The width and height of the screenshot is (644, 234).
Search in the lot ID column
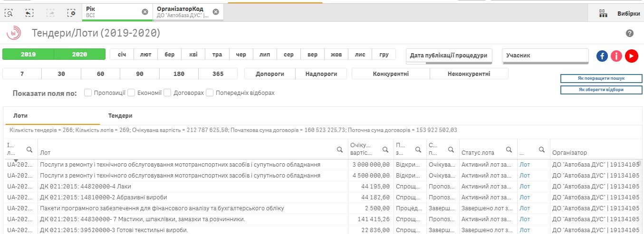click(x=29, y=150)
